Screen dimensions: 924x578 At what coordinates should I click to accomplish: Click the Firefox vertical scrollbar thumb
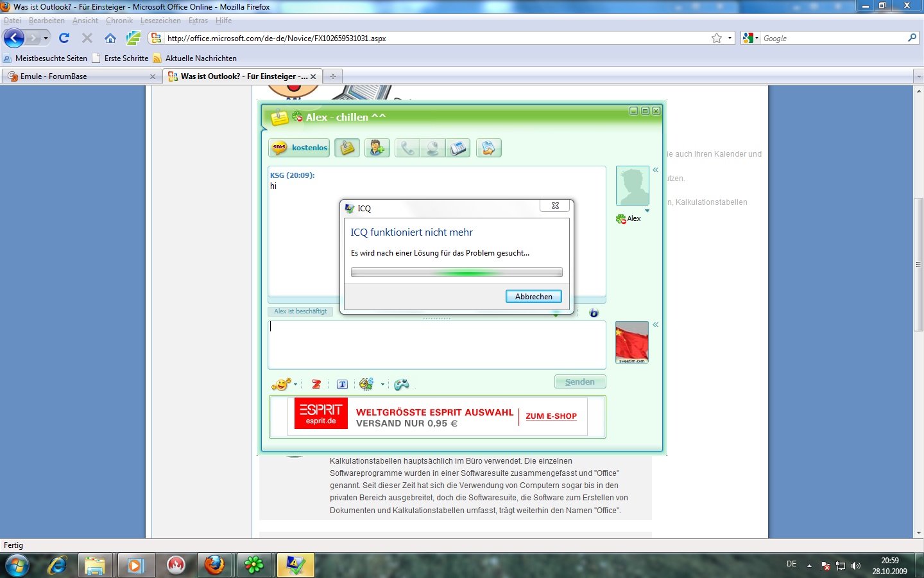[x=919, y=265]
